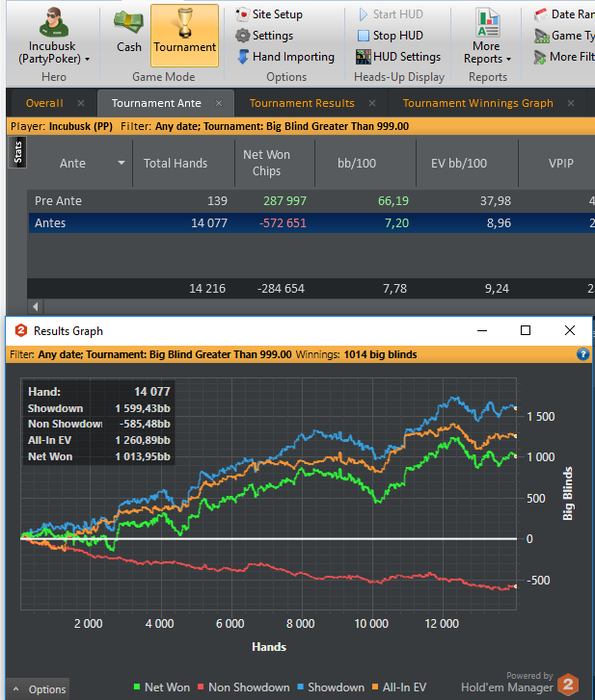Click the Non Showdown value -585,48bb
The height and width of the screenshot is (700, 595).
click(145, 424)
